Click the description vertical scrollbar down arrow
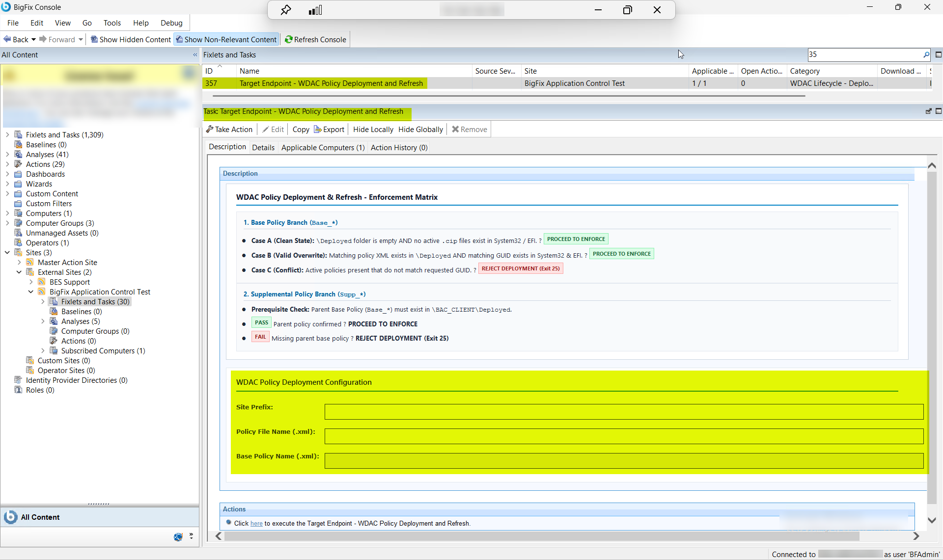This screenshot has height=560, width=943. tap(932, 520)
